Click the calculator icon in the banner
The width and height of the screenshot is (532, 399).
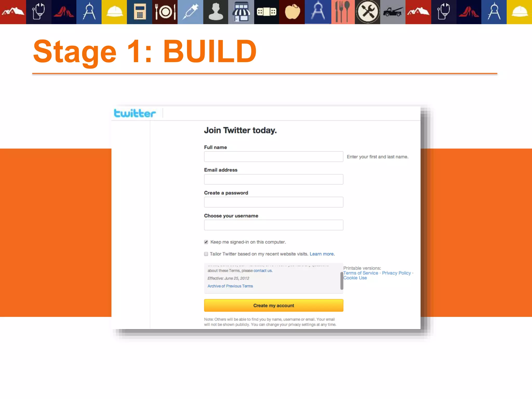139,12
